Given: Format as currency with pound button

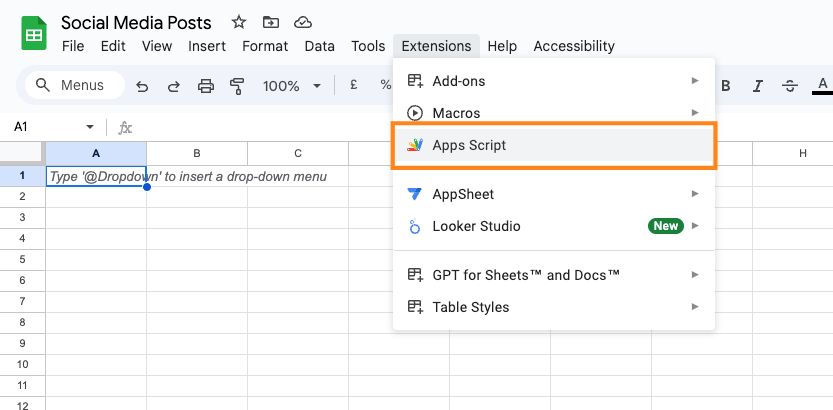Looking at the screenshot, I should [354, 86].
